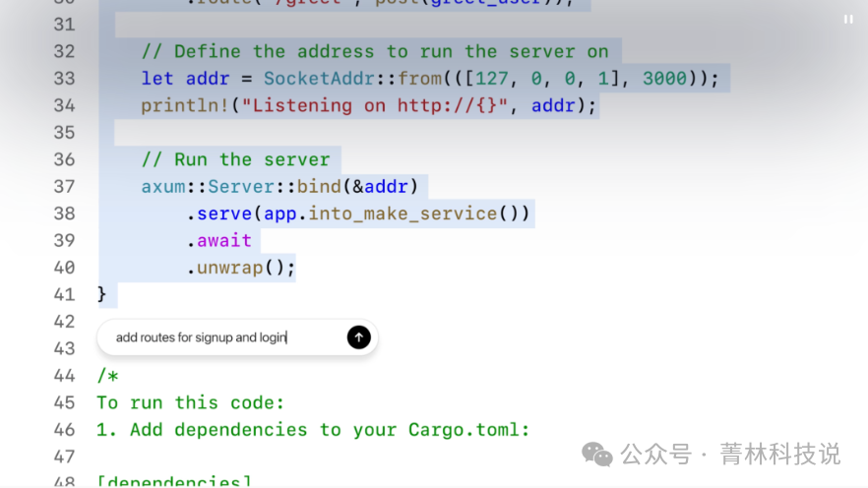
Task: Submit the prompt with the arrow button
Action: (358, 337)
